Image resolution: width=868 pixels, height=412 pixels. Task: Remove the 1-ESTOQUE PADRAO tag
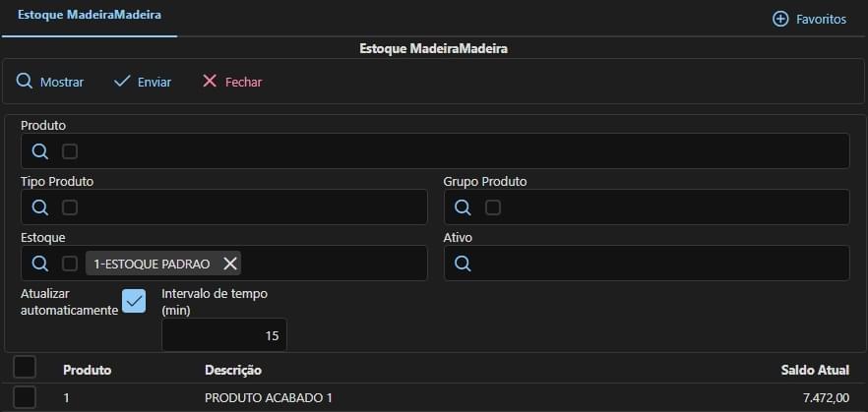(229, 264)
